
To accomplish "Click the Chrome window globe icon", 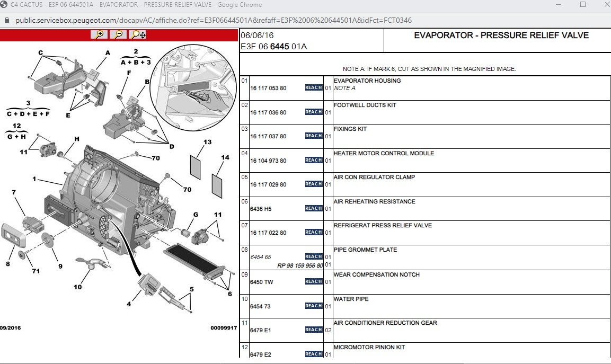I will 4,5.
